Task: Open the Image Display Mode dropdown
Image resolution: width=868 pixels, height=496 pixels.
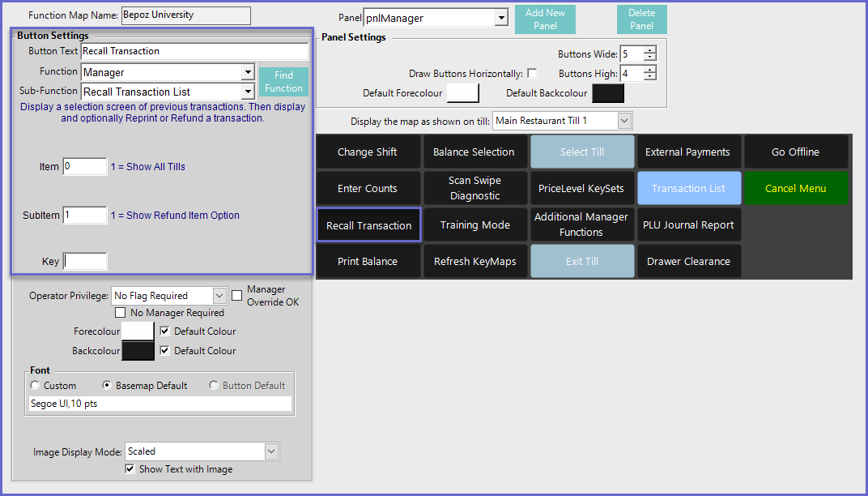Action: pos(271,451)
